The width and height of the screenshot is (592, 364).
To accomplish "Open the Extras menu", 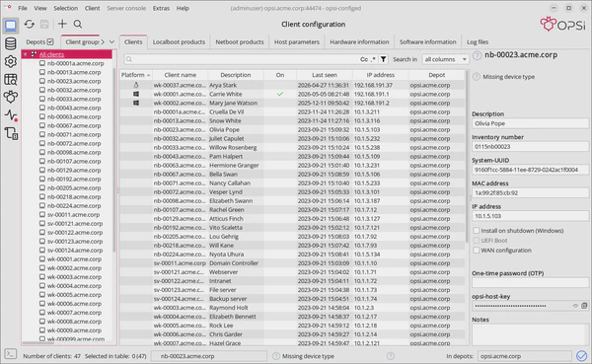I will pos(161,8).
